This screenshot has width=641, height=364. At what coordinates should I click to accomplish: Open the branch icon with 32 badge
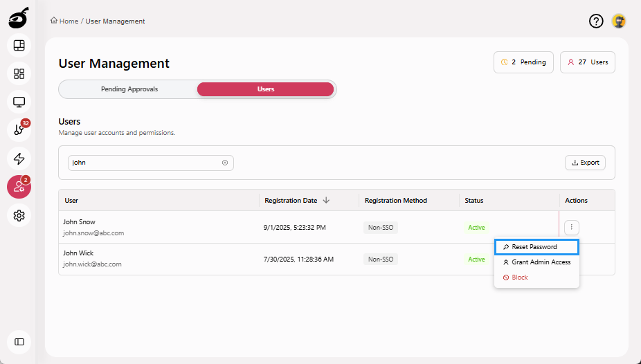(19, 130)
